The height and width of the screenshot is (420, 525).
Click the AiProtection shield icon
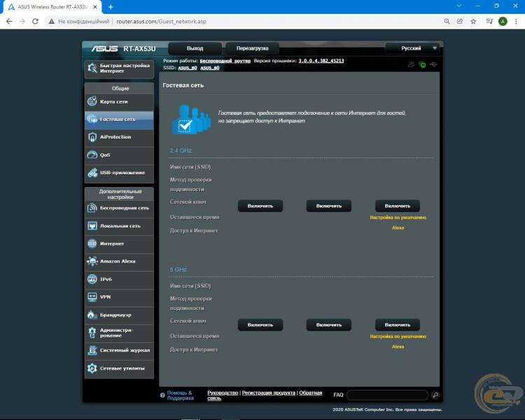pos(92,136)
